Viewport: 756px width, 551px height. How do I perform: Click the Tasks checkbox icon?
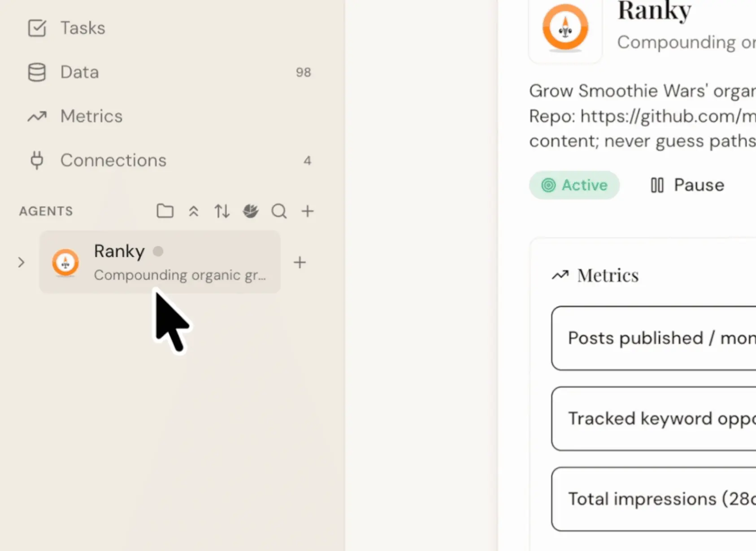pyautogui.click(x=37, y=28)
